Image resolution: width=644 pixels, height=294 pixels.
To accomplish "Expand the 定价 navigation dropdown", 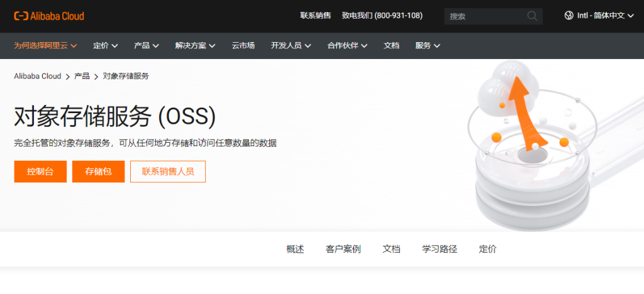I will 106,45.
